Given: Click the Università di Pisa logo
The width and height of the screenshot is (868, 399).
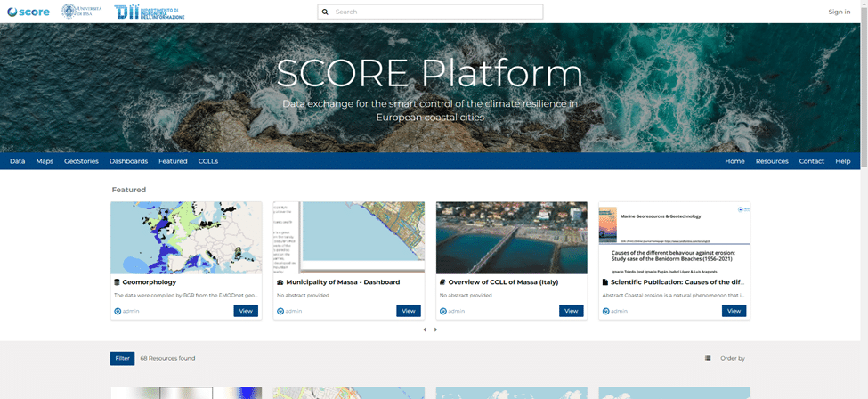Looking at the screenshot, I should pos(82,12).
